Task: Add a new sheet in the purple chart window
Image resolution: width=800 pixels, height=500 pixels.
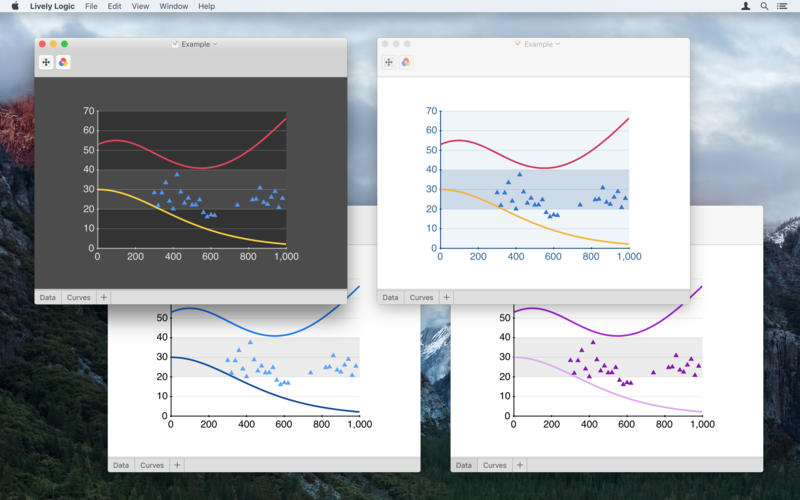Action: coord(520,465)
